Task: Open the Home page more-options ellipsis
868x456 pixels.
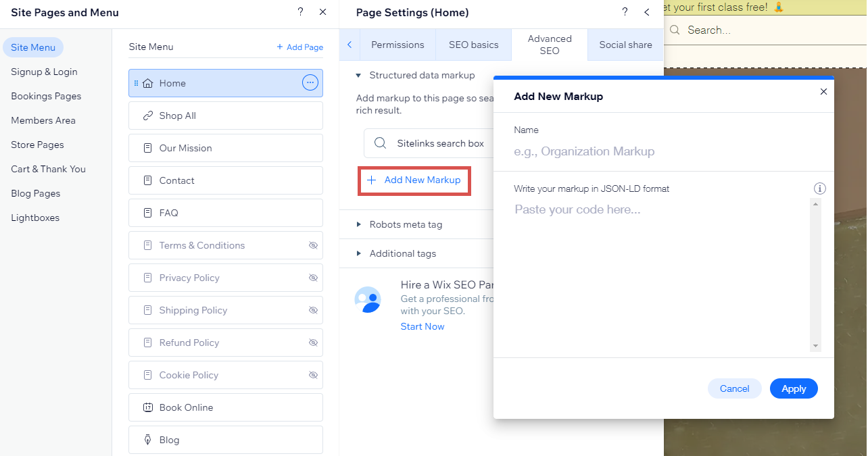Action: (x=310, y=83)
